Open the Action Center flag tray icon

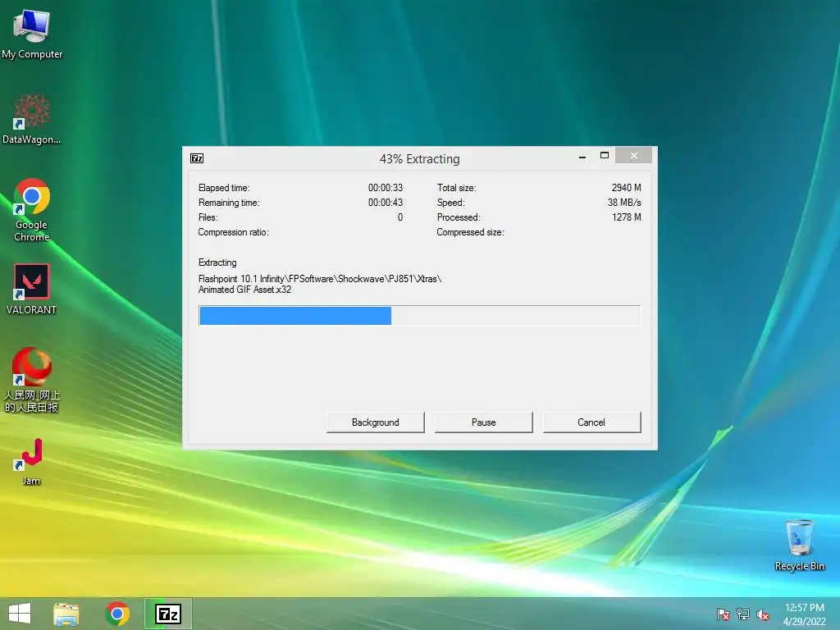click(723, 614)
